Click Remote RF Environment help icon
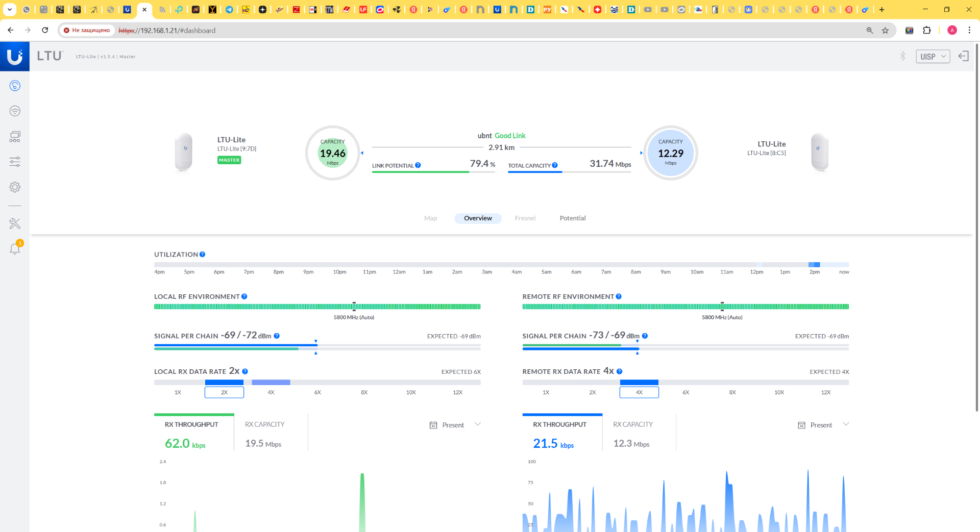The height and width of the screenshot is (532, 980). click(x=619, y=296)
